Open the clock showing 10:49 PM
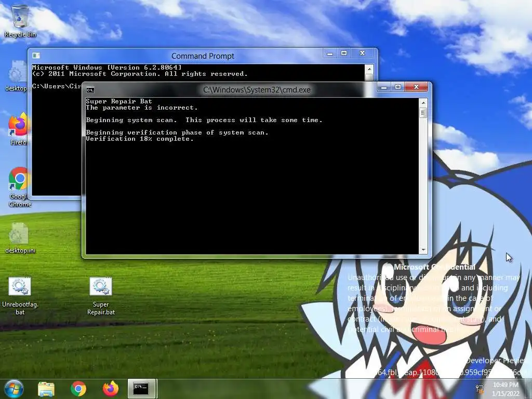This screenshot has height=399, width=532. [506, 389]
